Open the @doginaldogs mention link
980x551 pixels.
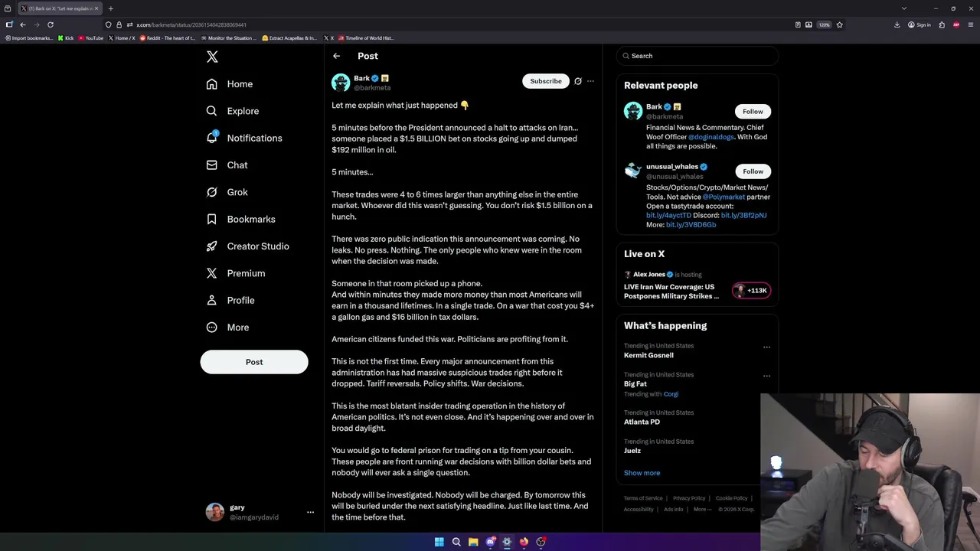[x=711, y=137]
